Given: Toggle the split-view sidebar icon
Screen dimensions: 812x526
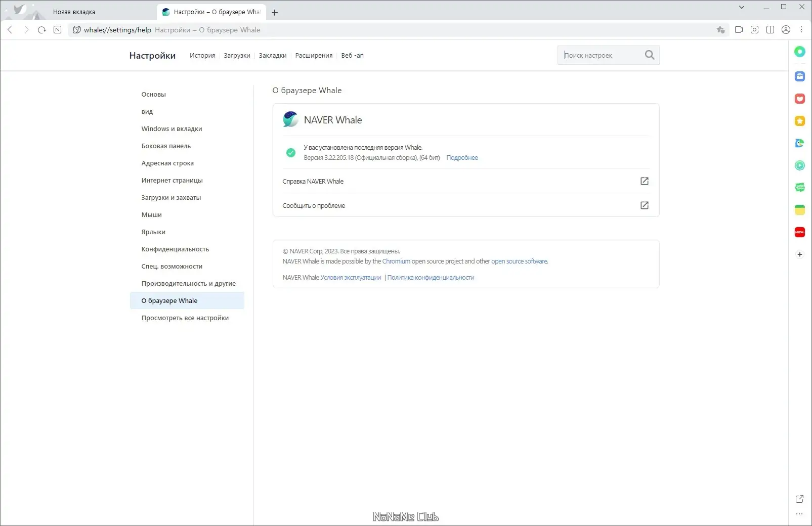Looking at the screenshot, I should coord(770,30).
